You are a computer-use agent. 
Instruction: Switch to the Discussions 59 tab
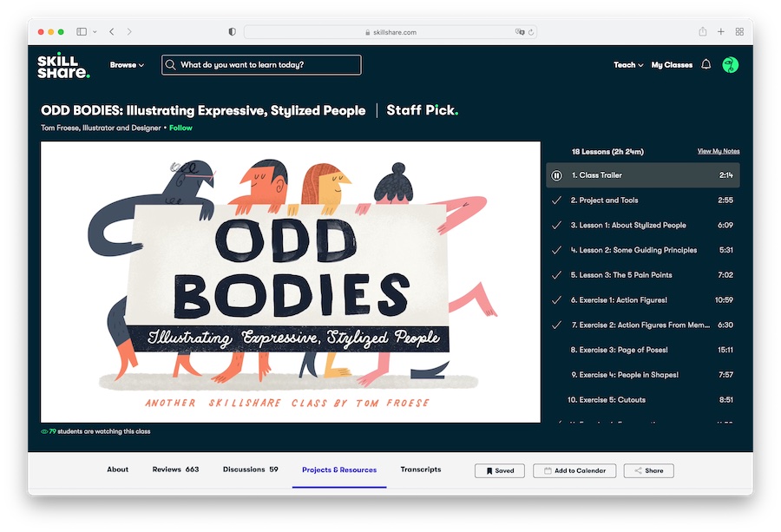251,470
